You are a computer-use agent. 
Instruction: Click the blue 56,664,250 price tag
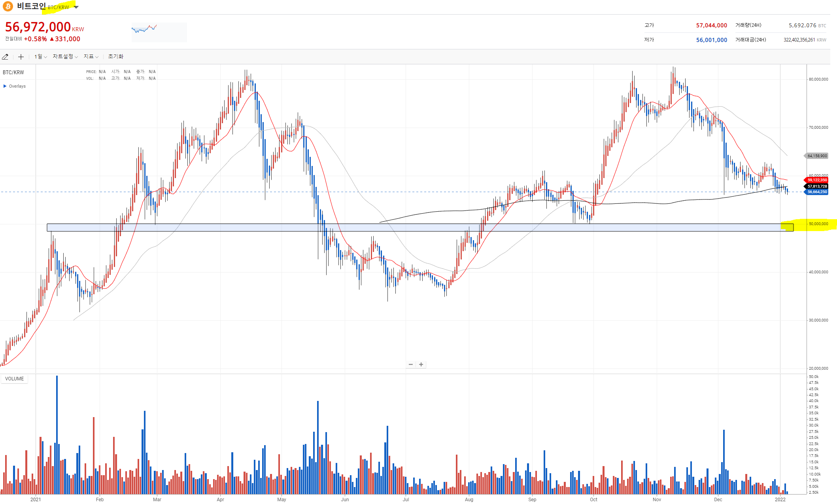pyautogui.click(x=817, y=192)
